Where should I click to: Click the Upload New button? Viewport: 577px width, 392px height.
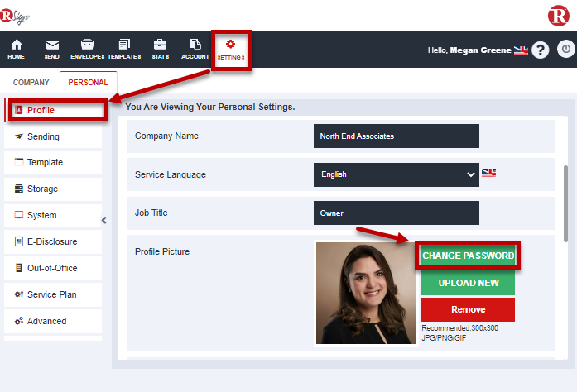pos(468,283)
